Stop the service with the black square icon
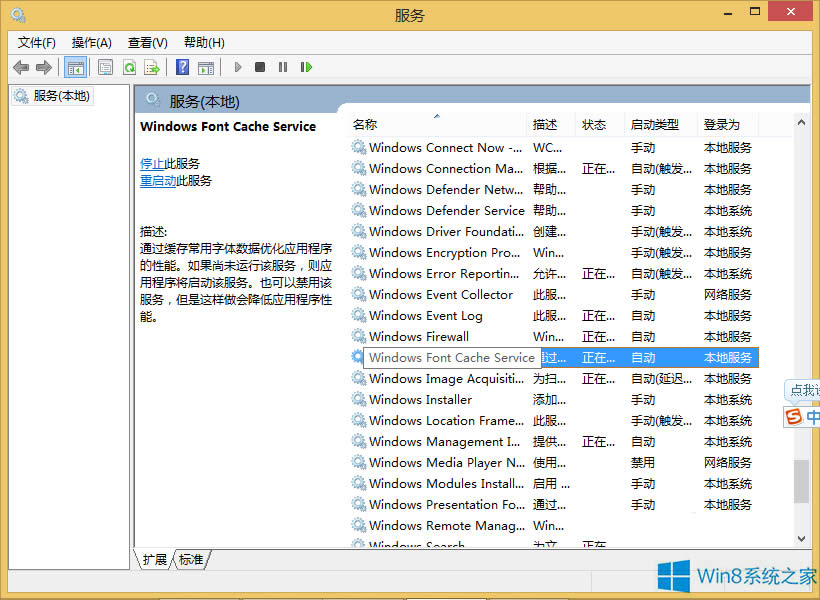The width and height of the screenshot is (820, 600). click(x=259, y=67)
